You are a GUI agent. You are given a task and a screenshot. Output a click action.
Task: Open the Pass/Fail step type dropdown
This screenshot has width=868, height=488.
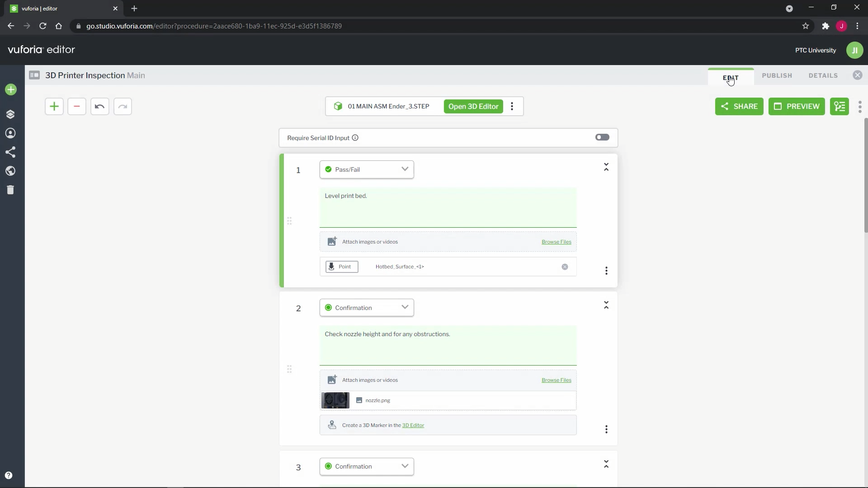367,169
